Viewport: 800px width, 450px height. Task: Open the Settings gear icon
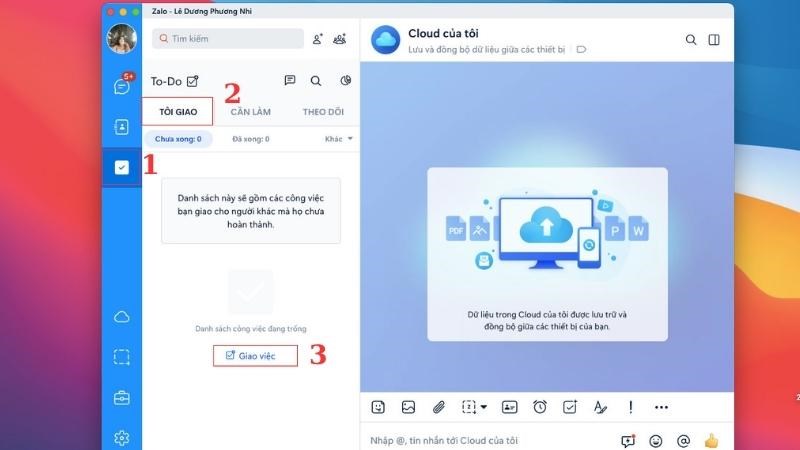(121, 437)
